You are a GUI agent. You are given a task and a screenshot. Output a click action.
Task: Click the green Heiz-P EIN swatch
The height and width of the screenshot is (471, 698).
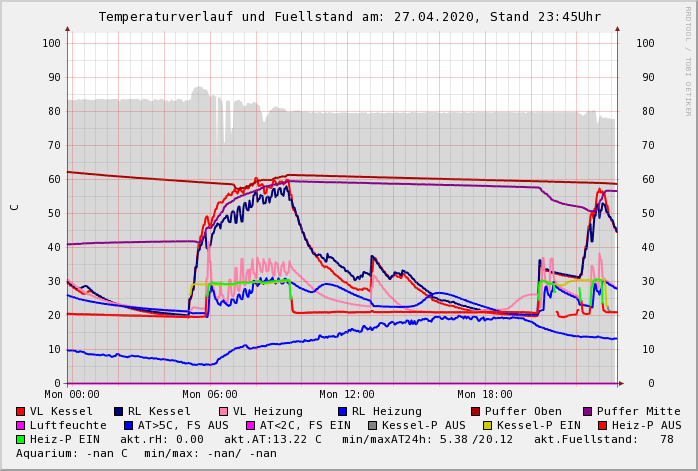21,439
